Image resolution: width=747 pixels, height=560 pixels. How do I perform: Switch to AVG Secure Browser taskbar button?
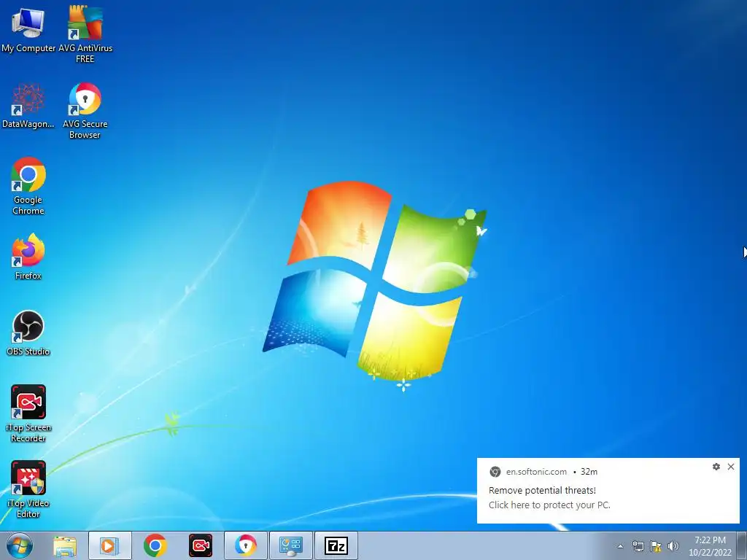245,545
